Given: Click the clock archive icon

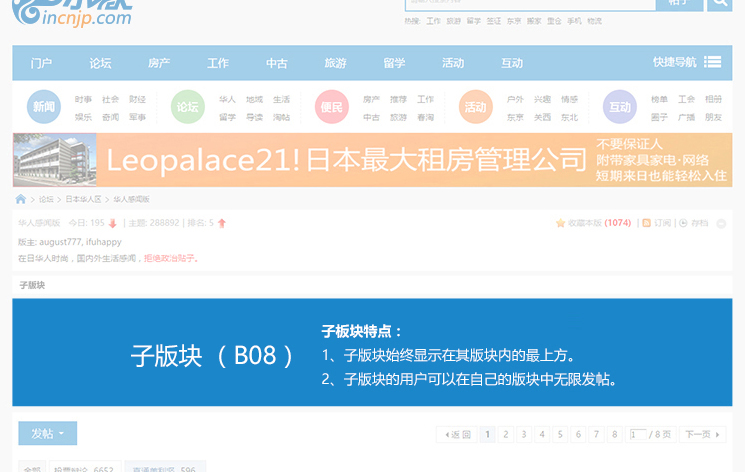Looking at the screenshot, I should tap(683, 223).
